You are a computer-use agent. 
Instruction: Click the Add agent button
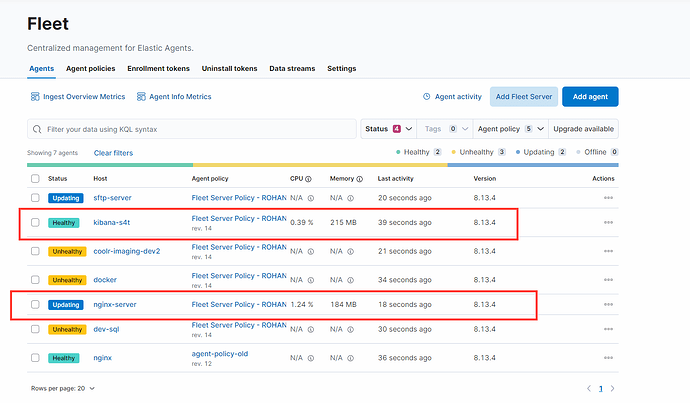tap(590, 97)
